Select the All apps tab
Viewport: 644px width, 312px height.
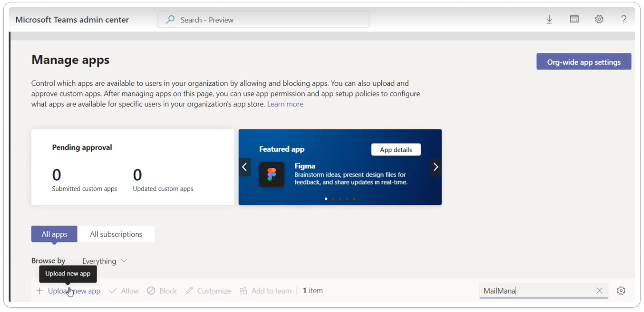point(54,234)
